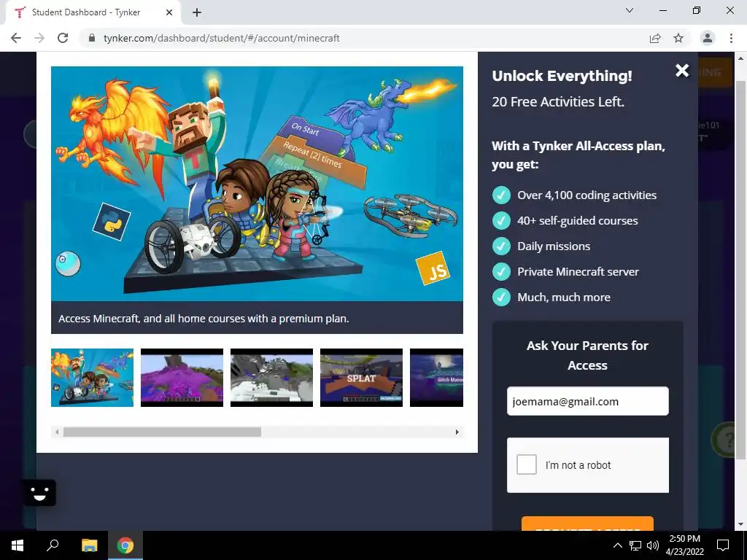Open the Chrome profile avatar
The height and width of the screenshot is (560, 747).
coord(708,38)
